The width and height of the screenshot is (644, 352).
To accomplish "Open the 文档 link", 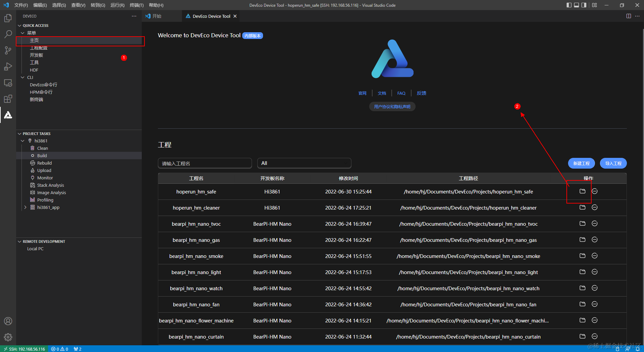I will tap(382, 93).
